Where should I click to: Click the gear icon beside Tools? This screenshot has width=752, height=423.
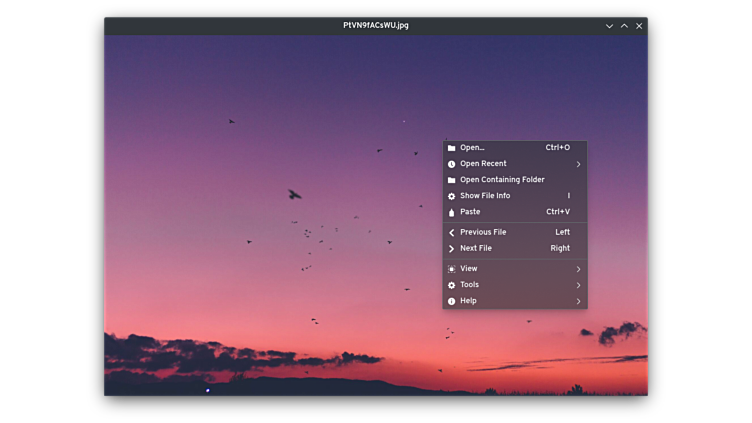click(x=452, y=285)
